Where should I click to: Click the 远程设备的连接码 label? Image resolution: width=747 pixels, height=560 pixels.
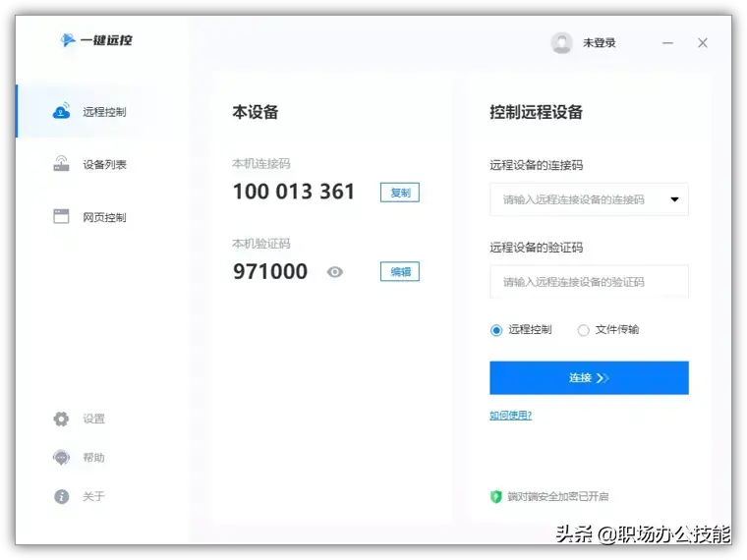(x=536, y=165)
